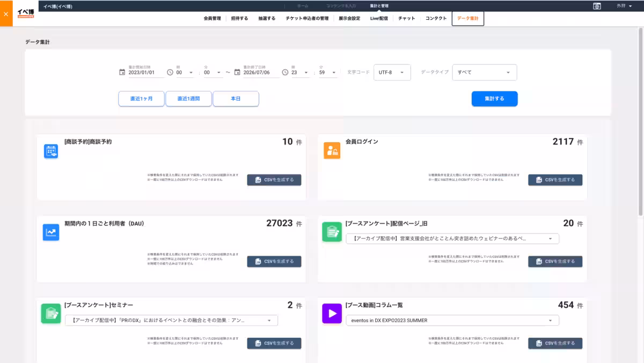Click the コラム一覧 purple play icon
The width and height of the screenshot is (644, 363).
pos(332,314)
